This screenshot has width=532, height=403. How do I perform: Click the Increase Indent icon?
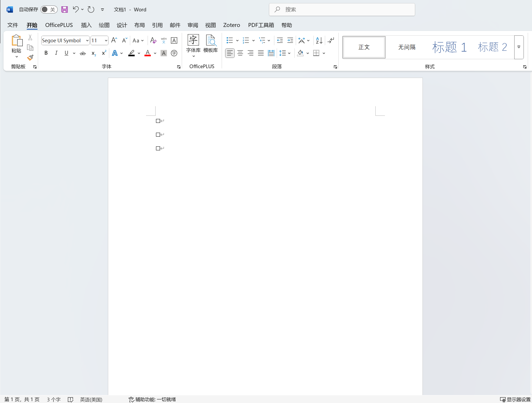point(290,40)
